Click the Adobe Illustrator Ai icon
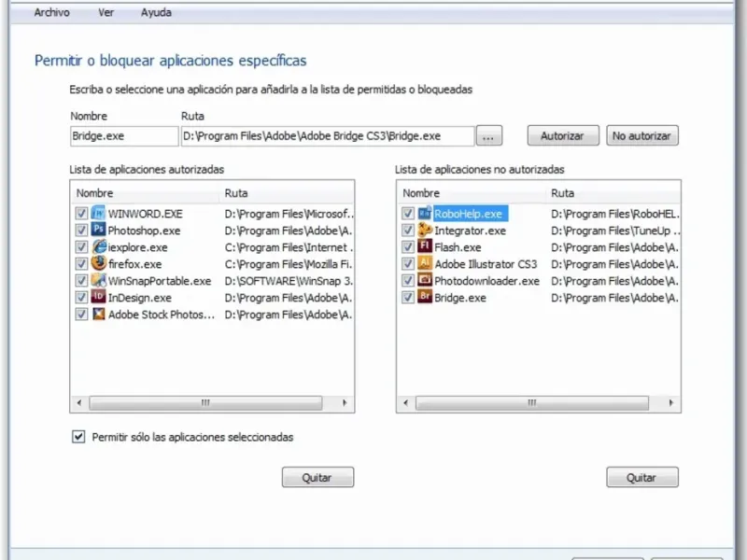 [x=425, y=263]
